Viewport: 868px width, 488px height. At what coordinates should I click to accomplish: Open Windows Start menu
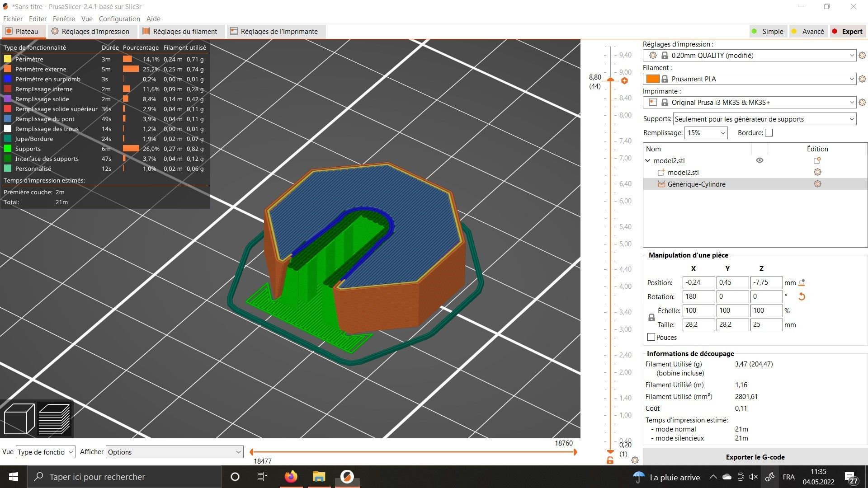(14, 477)
